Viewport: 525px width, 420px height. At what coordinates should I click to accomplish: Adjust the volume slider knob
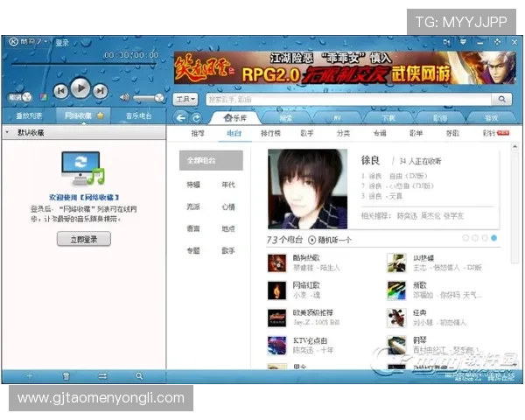(x=159, y=98)
